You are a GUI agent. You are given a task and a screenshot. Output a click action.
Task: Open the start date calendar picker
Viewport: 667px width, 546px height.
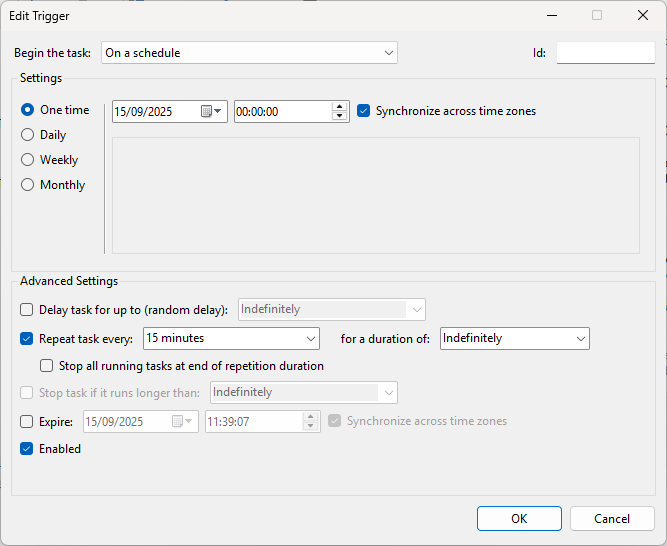(x=211, y=111)
